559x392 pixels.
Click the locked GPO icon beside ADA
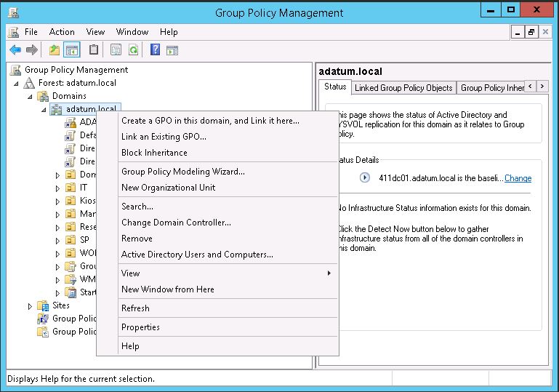(71, 122)
